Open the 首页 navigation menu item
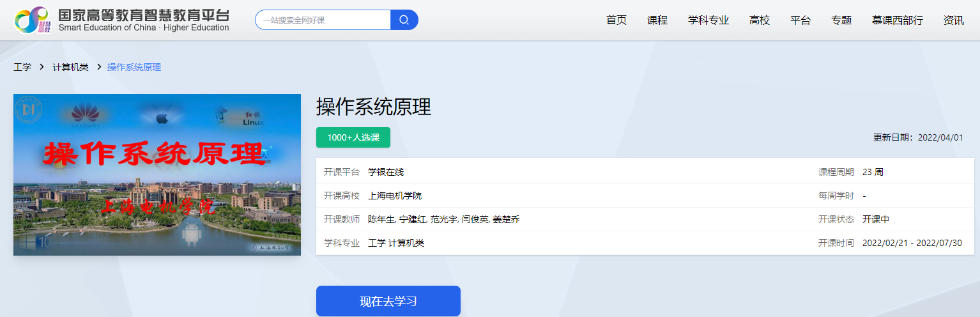 click(616, 20)
